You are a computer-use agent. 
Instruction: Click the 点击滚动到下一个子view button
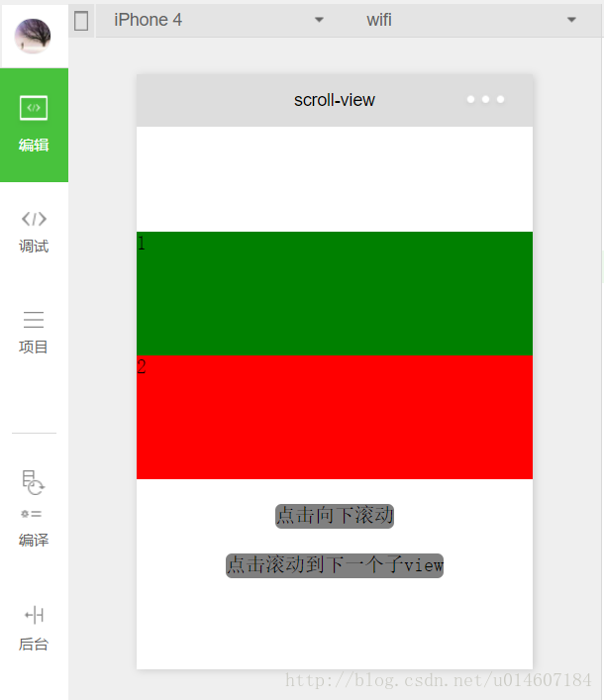tap(335, 565)
